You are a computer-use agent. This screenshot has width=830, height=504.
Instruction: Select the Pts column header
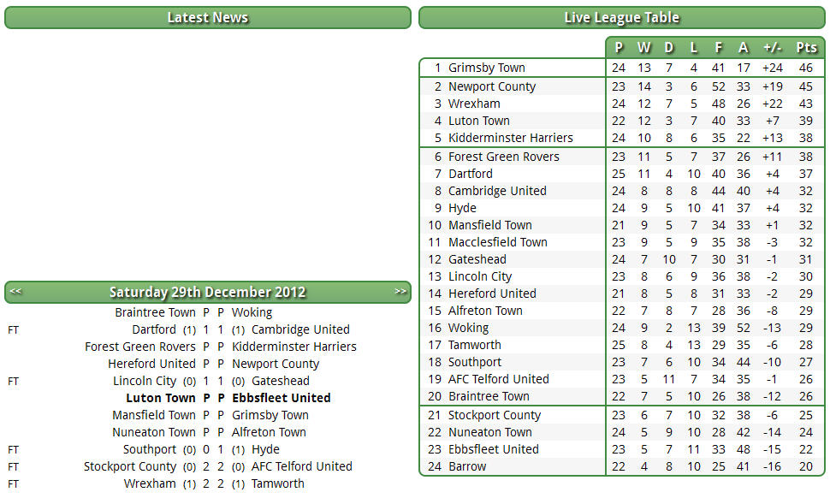[806, 48]
